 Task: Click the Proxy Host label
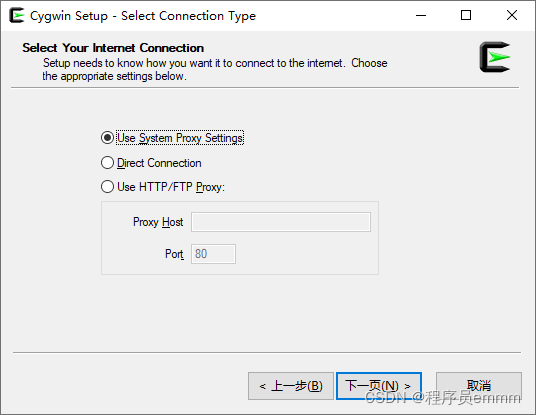click(158, 222)
